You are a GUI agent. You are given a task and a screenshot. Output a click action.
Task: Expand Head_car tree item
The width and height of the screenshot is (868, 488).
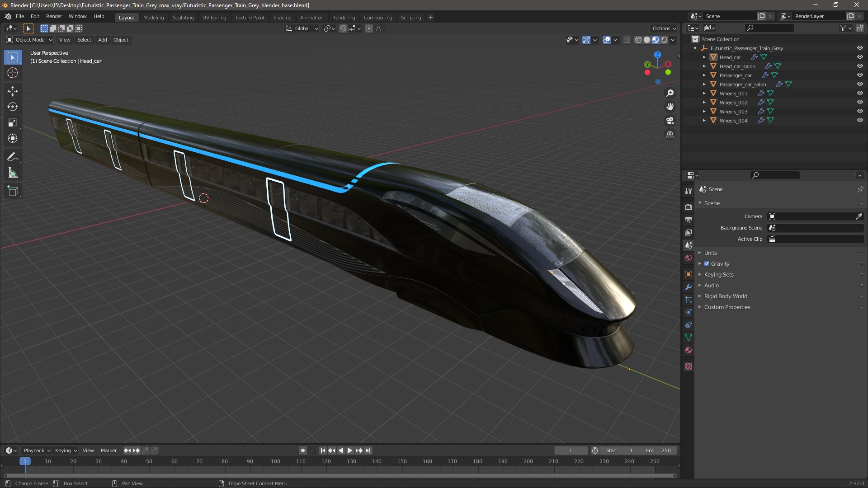(x=704, y=57)
